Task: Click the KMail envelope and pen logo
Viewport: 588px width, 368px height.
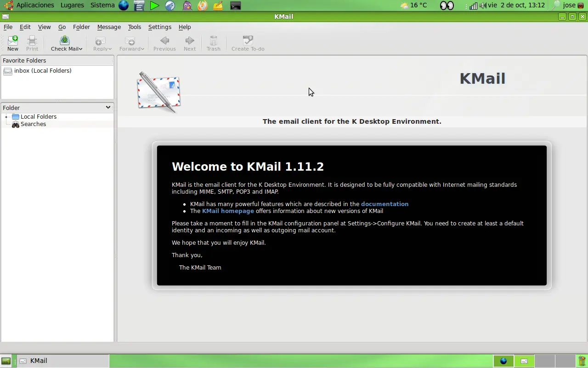Action: [x=158, y=92]
